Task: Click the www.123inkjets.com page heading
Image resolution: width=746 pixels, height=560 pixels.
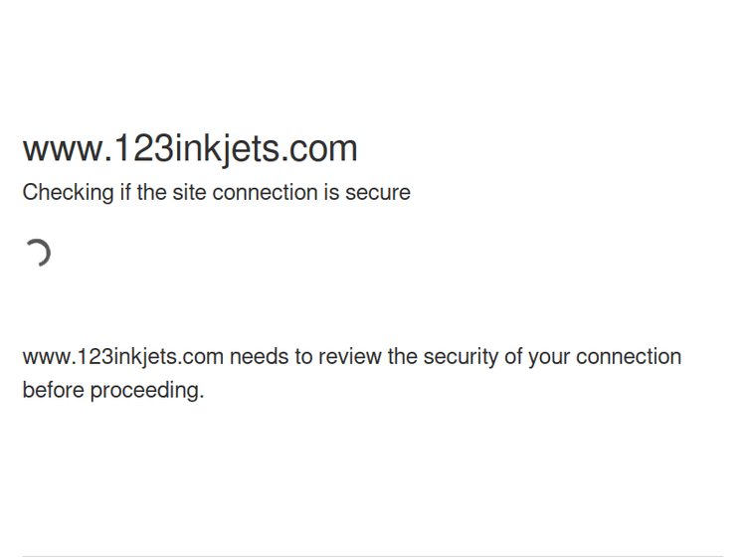Action: [x=190, y=148]
